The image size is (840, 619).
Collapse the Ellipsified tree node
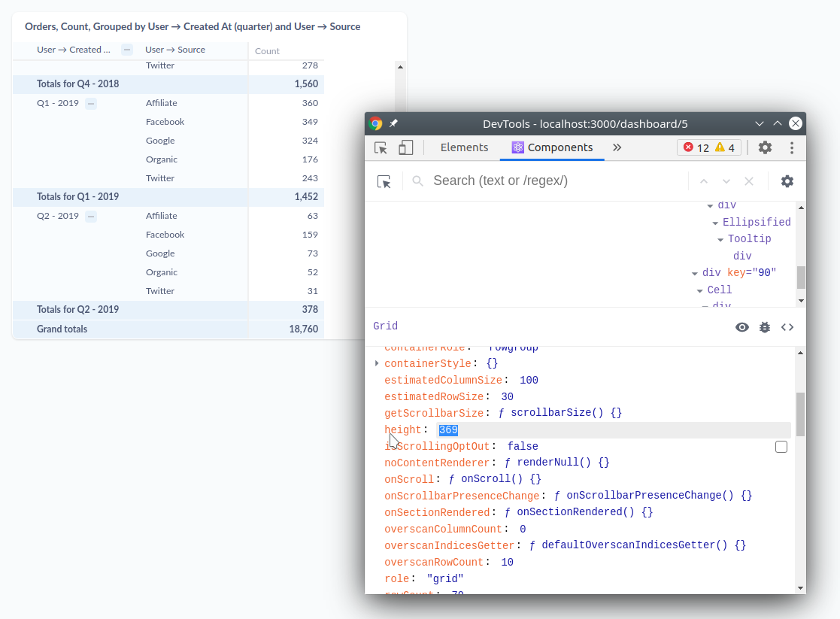[714, 222]
